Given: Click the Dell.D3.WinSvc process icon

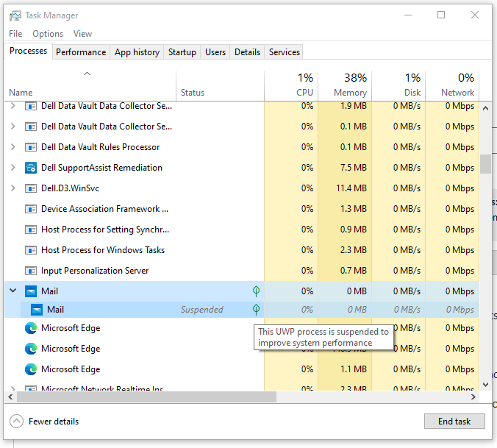Looking at the screenshot, I should tap(31, 188).
